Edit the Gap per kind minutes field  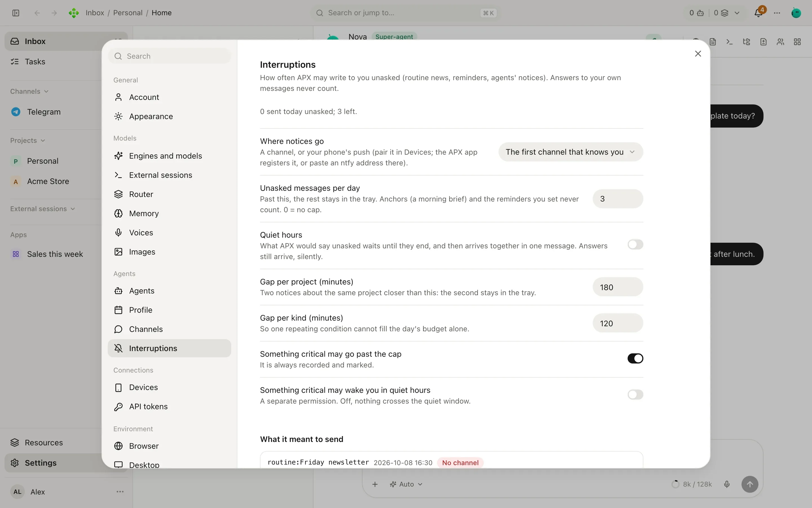pyautogui.click(x=618, y=323)
